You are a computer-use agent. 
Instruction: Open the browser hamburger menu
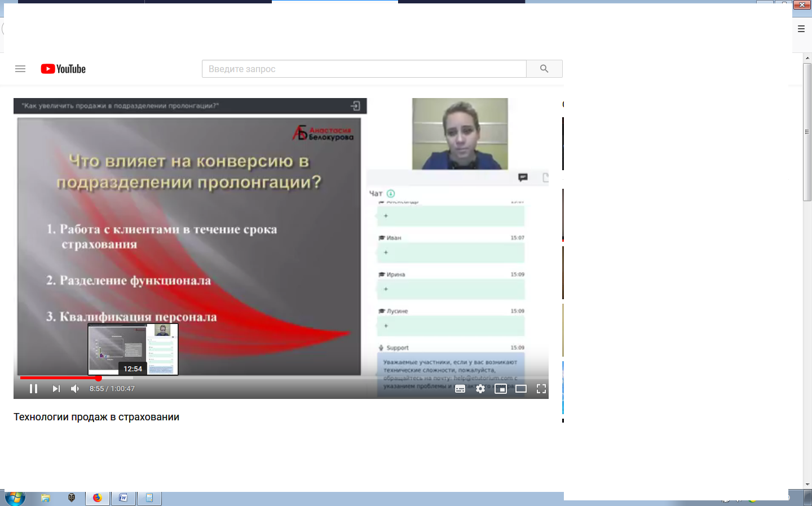click(x=801, y=29)
